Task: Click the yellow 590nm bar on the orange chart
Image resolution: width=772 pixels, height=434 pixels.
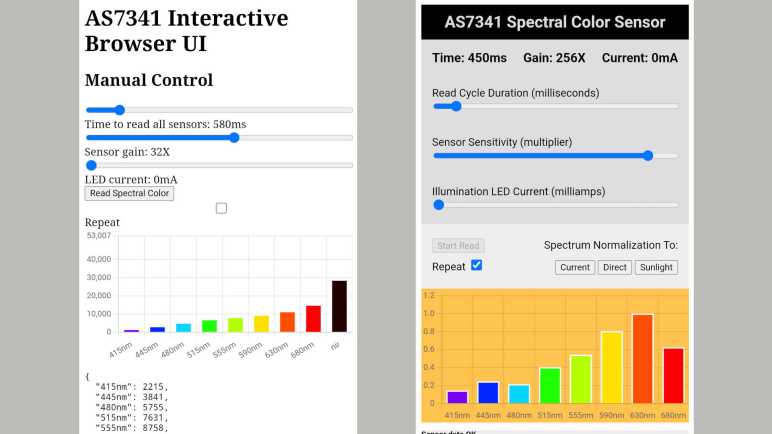Action: pos(611,367)
